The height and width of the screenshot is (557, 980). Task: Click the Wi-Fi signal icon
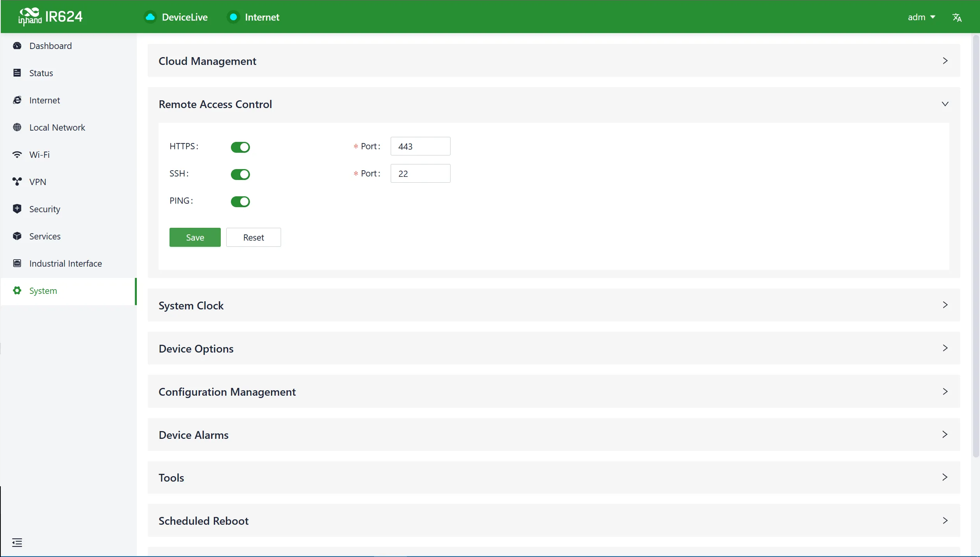click(x=17, y=155)
